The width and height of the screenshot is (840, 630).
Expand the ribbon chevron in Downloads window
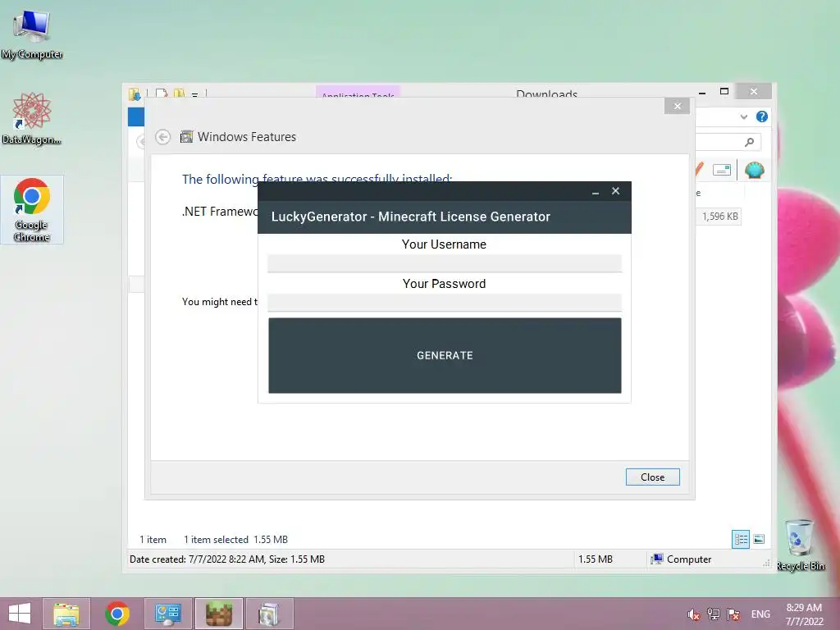tap(743, 116)
